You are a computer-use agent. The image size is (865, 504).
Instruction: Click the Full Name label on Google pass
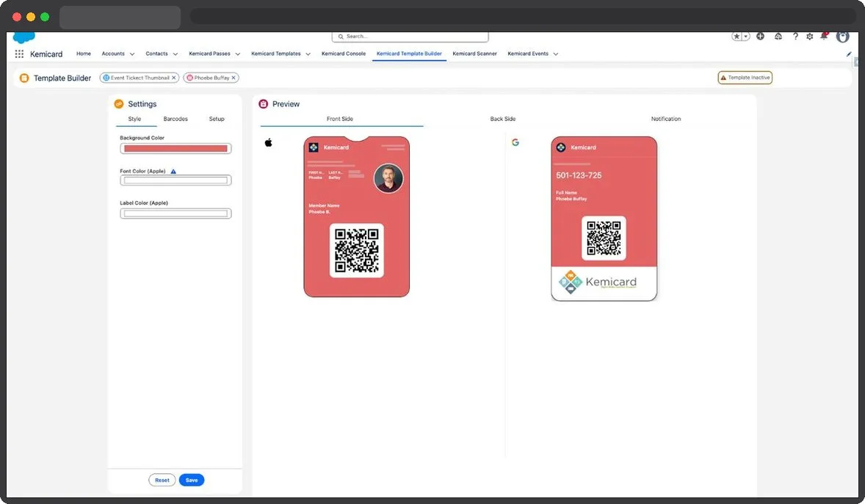[x=567, y=193]
